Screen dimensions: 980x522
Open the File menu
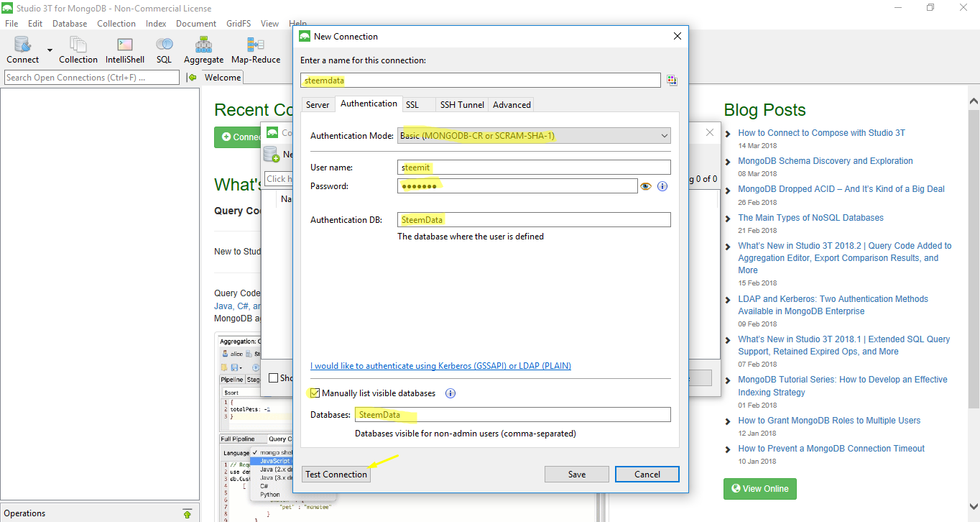tap(11, 24)
